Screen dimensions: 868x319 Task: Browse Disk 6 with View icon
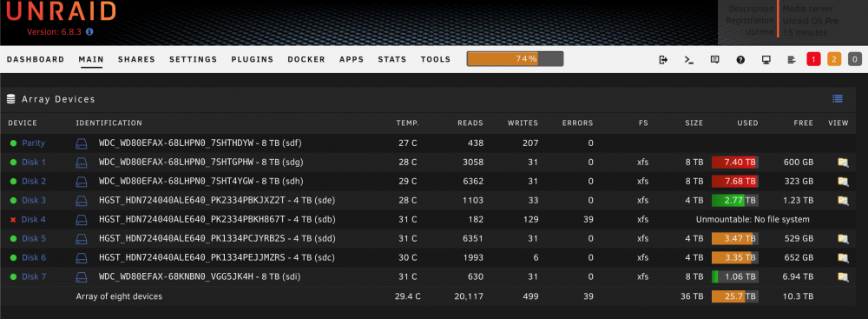(x=843, y=257)
